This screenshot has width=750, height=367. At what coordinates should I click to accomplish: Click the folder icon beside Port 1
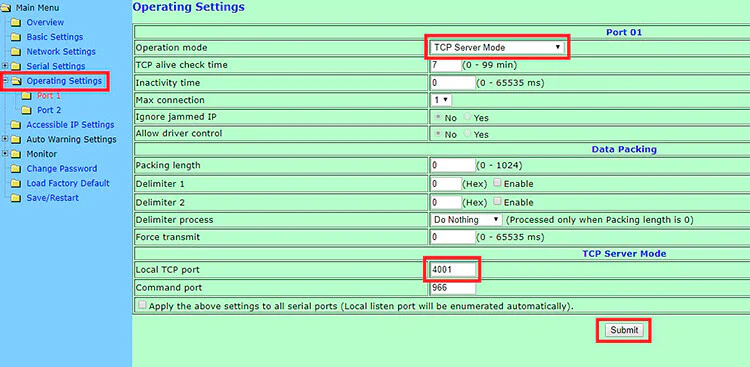[x=27, y=96]
